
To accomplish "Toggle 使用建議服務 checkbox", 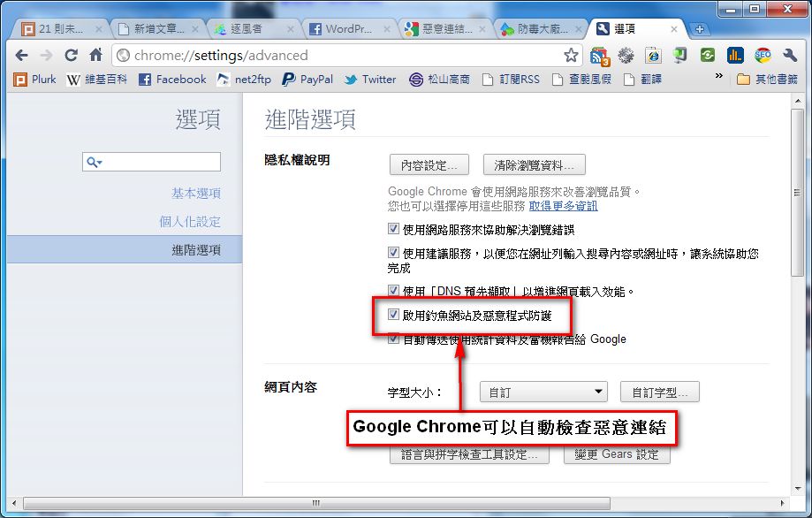I will [393, 252].
